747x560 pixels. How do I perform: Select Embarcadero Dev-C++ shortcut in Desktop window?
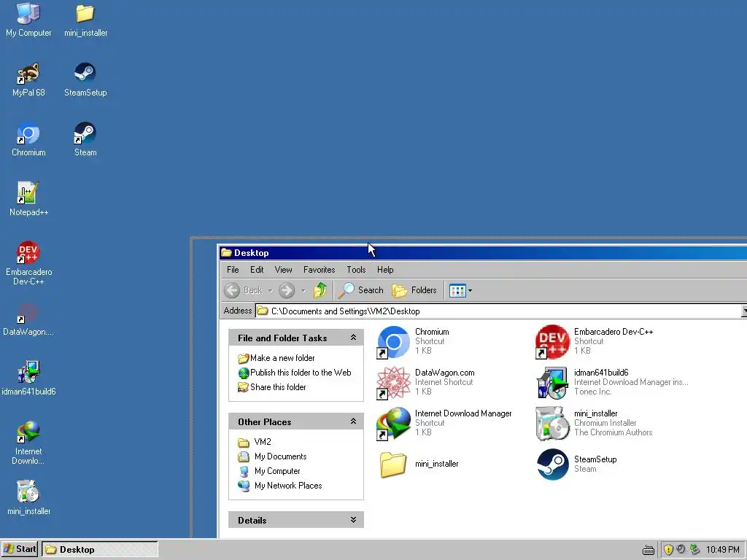point(594,341)
